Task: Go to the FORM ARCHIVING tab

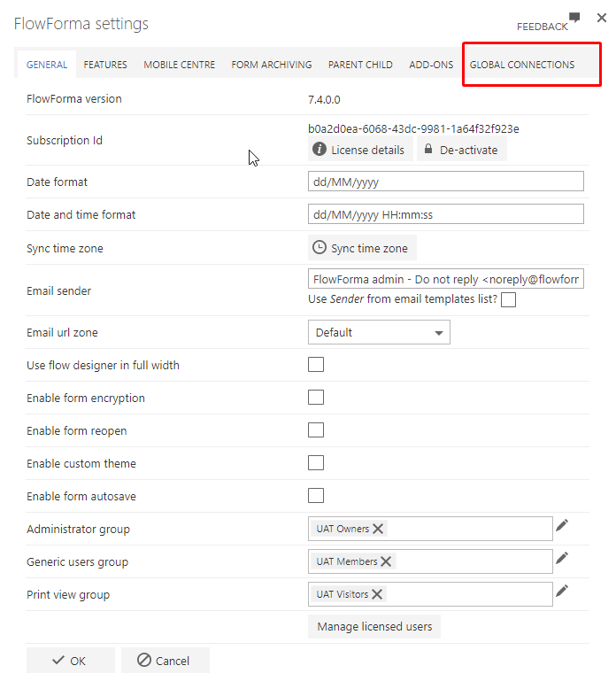Action: tap(272, 65)
